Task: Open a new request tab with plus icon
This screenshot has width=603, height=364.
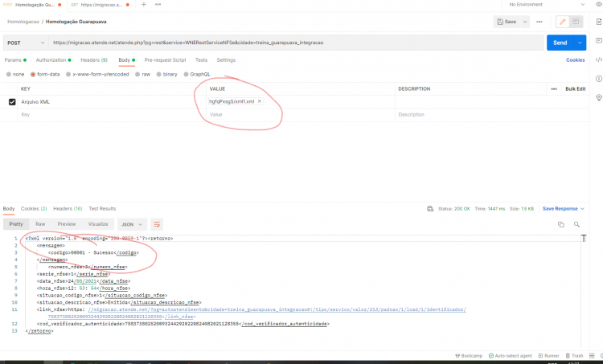Action: [x=143, y=5]
